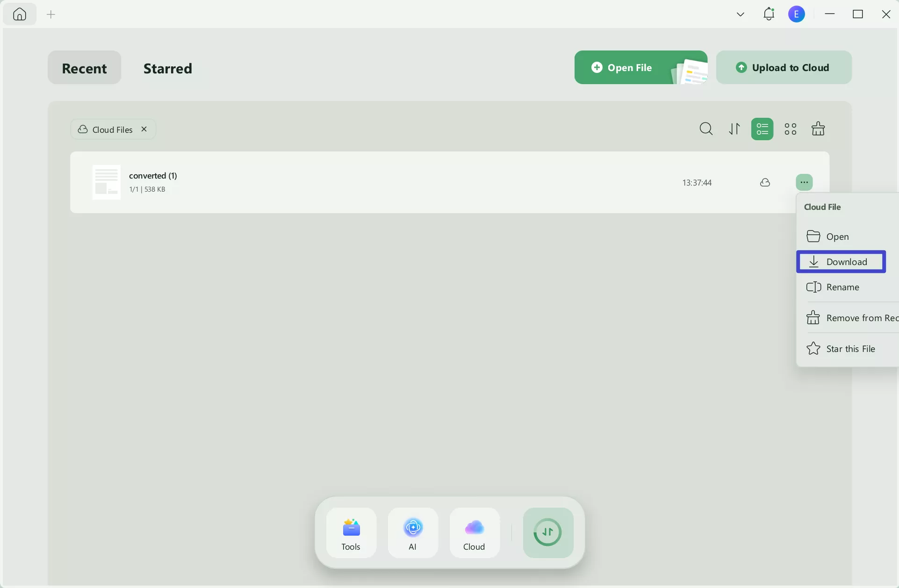Click the cloud sync icon on converted (1)
899x588 pixels.
click(765, 183)
